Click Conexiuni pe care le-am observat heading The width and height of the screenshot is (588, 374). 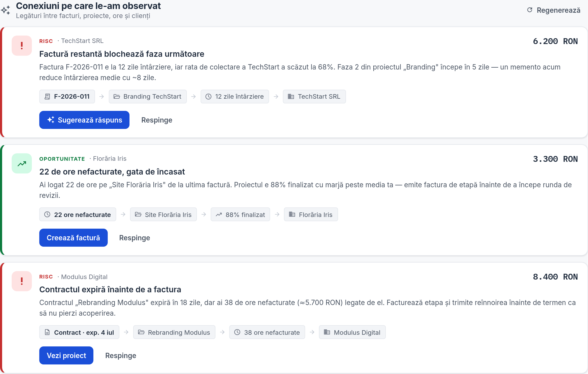coord(88,6)
